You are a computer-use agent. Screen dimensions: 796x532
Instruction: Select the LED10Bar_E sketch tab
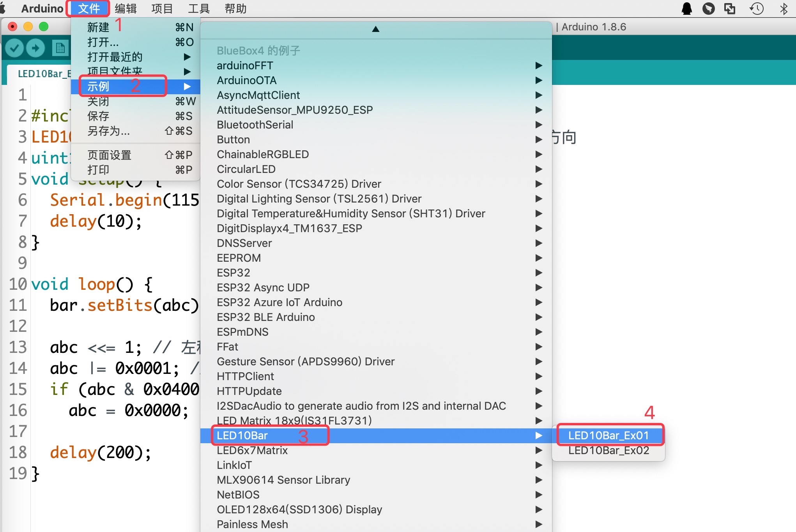(43, 74)
